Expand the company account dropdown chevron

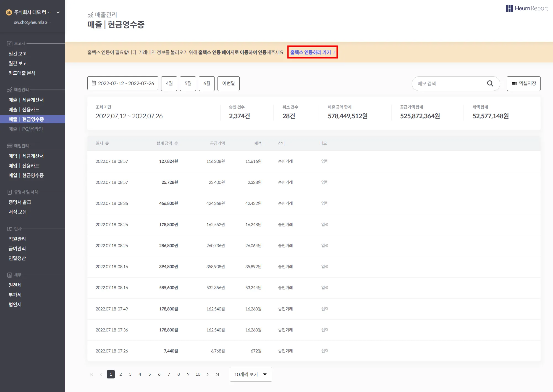pos(58,12)
